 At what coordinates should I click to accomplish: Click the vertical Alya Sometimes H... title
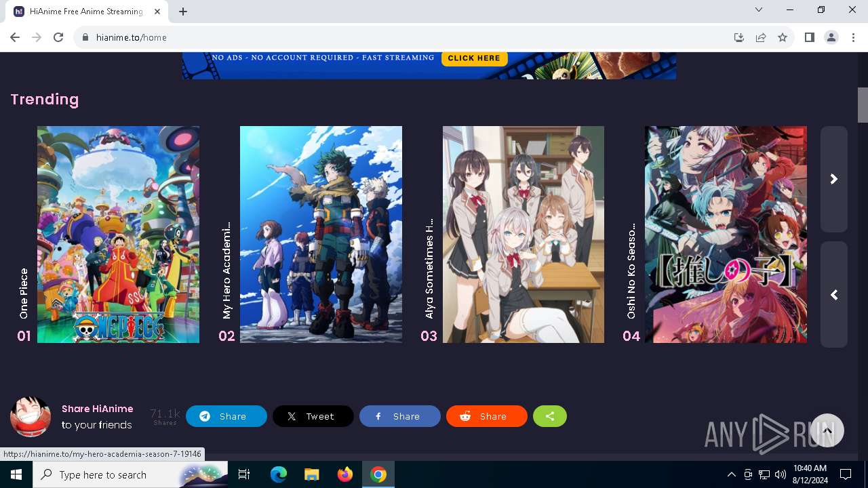coord(429,268)
